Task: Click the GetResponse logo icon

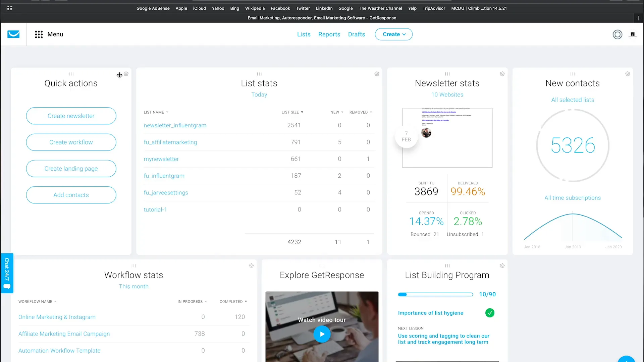Action: tap(13, 35)
